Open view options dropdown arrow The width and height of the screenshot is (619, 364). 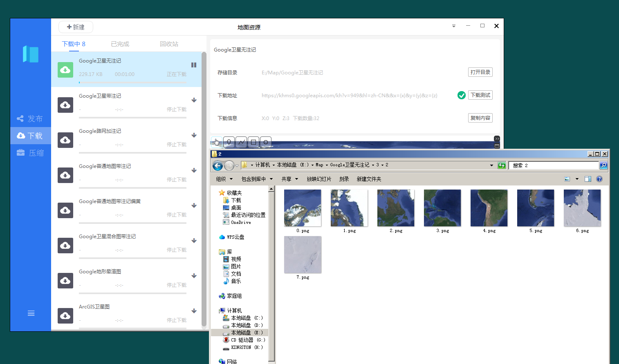[577, 179]
